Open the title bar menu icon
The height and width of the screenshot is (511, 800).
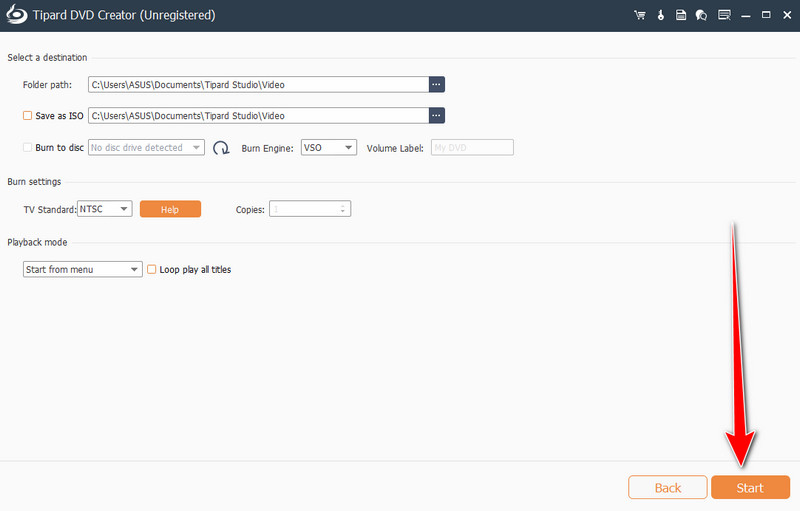pos(724,15)
